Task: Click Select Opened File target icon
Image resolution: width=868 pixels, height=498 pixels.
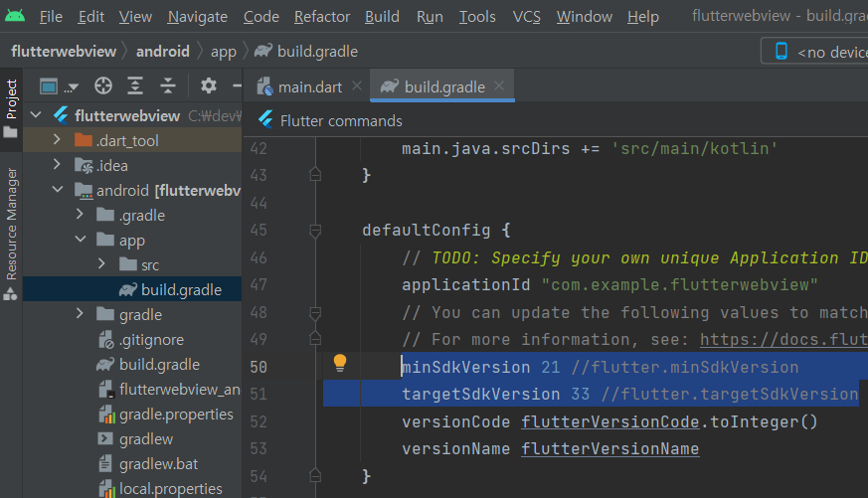Action: [103, 85]
